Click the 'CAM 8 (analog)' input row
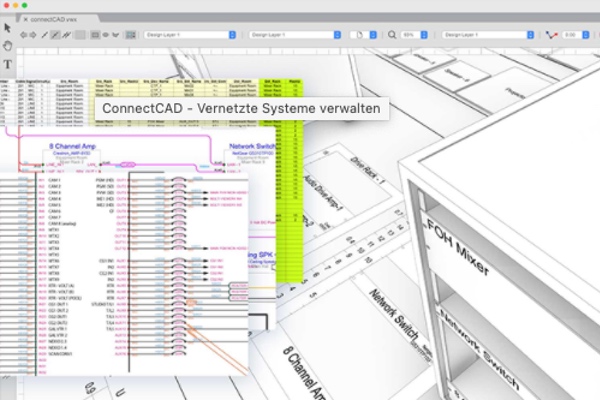Viewport: 600px width, 400px height. [x=62, y=224]
